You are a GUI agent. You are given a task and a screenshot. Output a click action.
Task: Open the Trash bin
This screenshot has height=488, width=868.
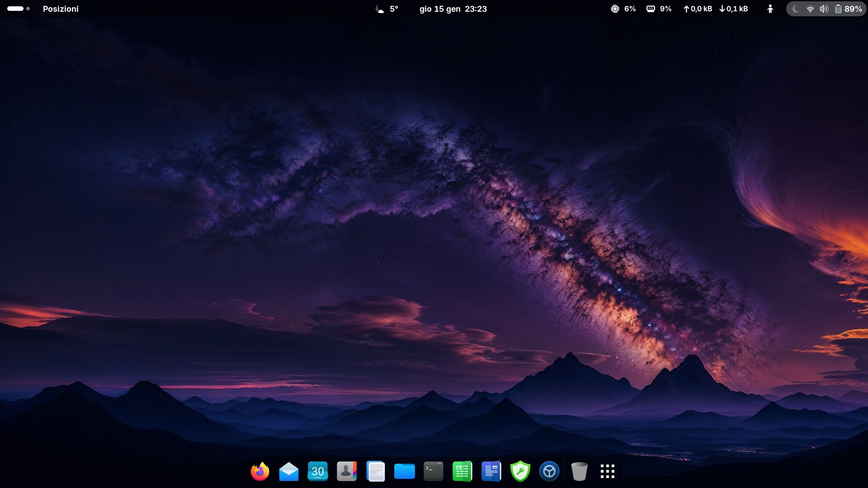click(x=579, y=471)
